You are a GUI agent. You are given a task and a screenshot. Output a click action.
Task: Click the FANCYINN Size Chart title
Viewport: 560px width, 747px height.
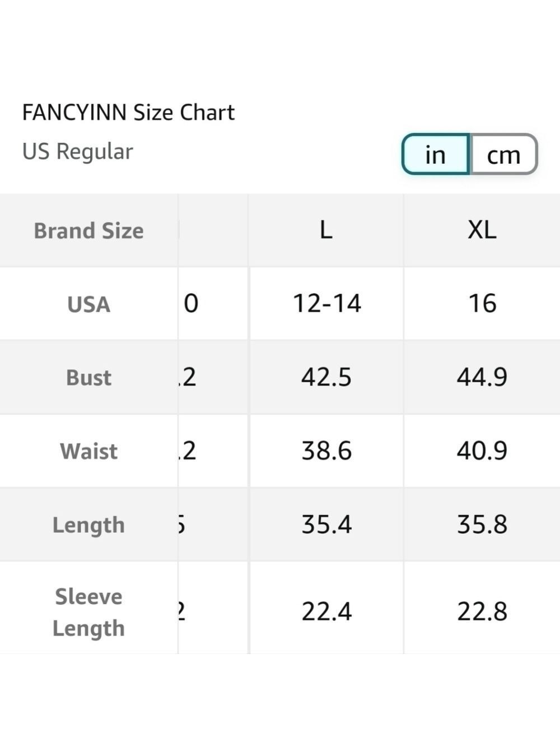click(x=128, y=113)
